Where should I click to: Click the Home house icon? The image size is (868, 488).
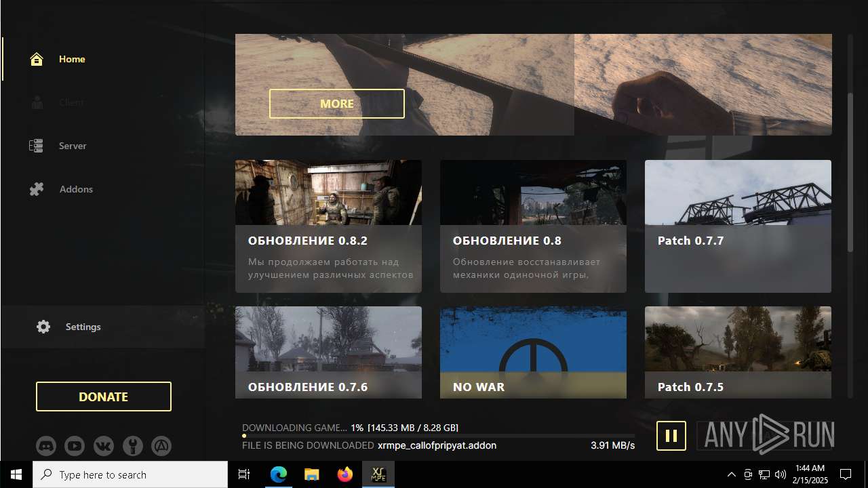[x=37, y=59]
